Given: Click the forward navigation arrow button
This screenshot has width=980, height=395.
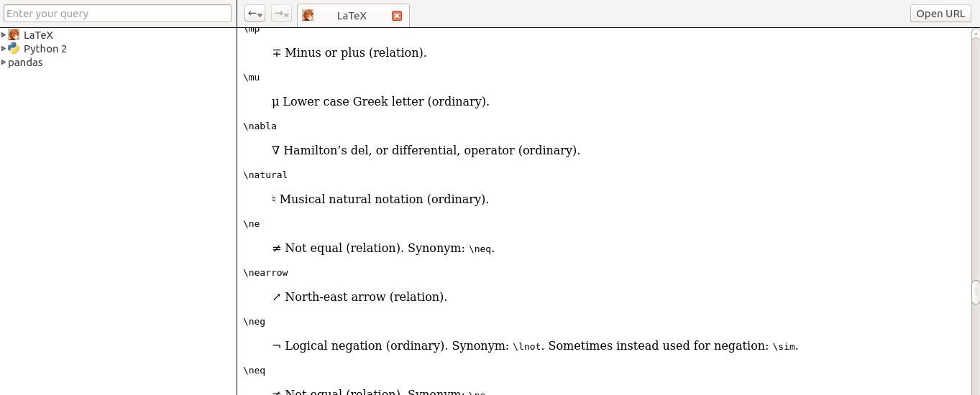Looking at the screenshot, I should [281, 14].
